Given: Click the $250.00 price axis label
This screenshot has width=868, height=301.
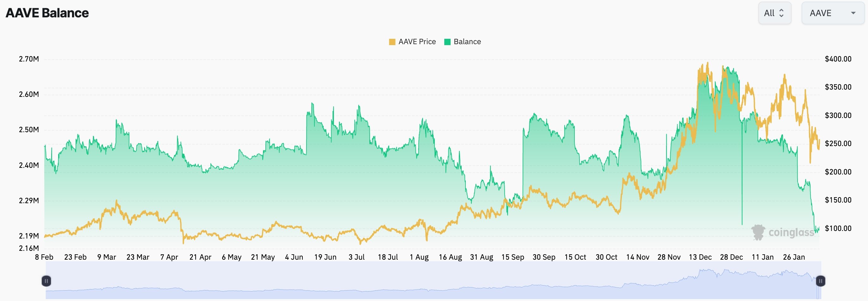Looking at the screenshot, I should 838,143.
